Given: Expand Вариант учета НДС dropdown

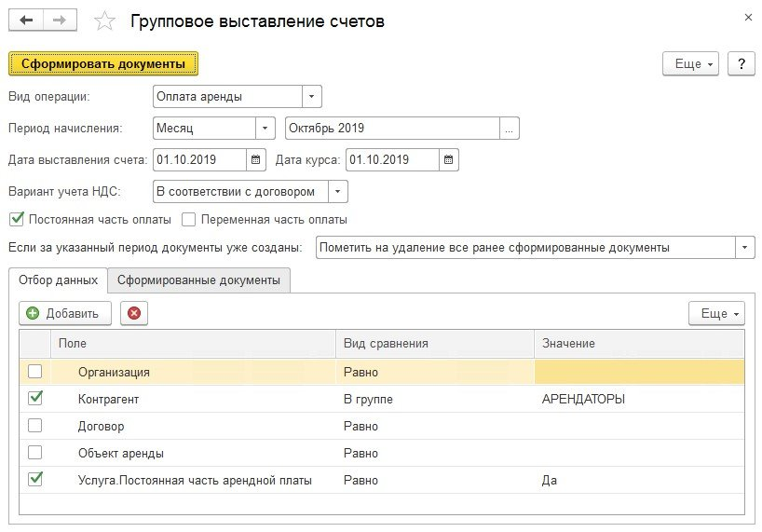Looking at the screenshot, I should pos(338,192).
